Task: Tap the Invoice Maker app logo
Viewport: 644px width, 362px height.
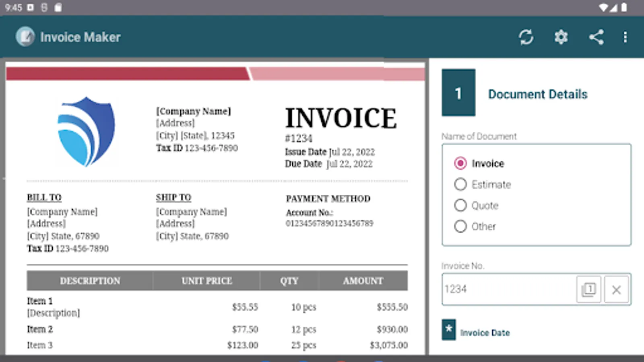Action: 25,37
